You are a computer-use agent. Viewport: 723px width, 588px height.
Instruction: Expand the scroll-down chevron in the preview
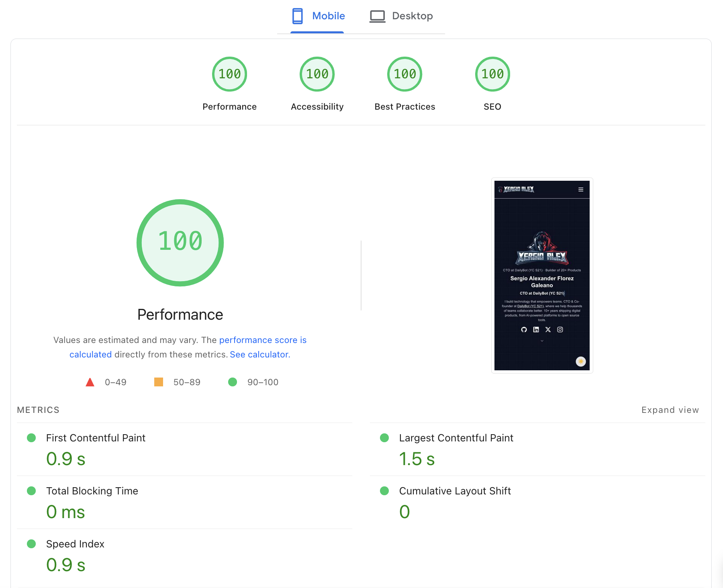541,341
